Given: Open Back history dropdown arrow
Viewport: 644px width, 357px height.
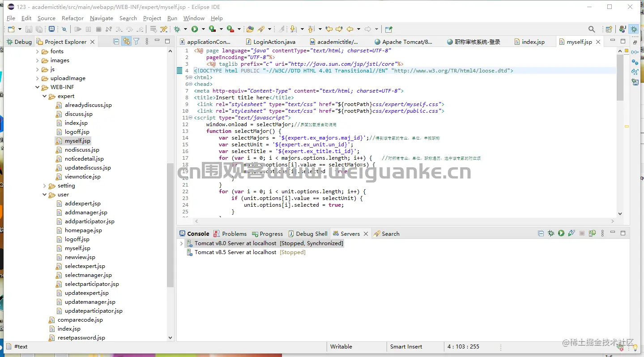Looking at the screenshot, I should [359, 29].
